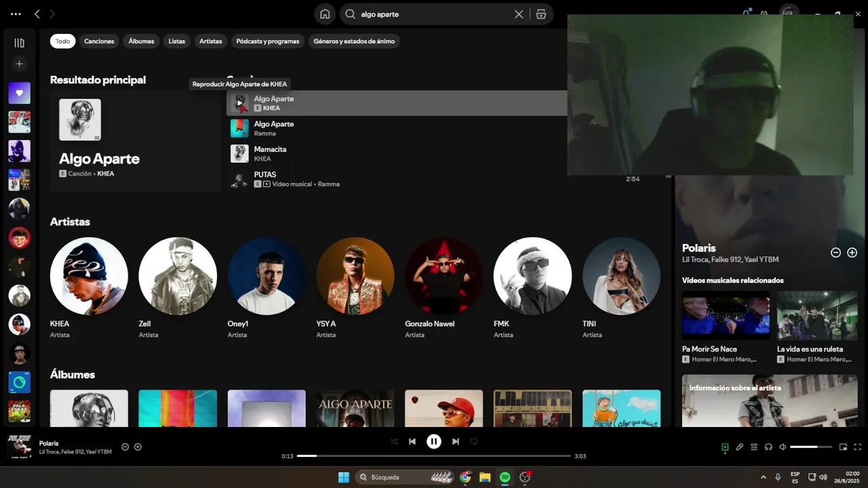The image size is (868, 488).
Task: Select the Canciones filter chip
Action: (x=99, y=41)
